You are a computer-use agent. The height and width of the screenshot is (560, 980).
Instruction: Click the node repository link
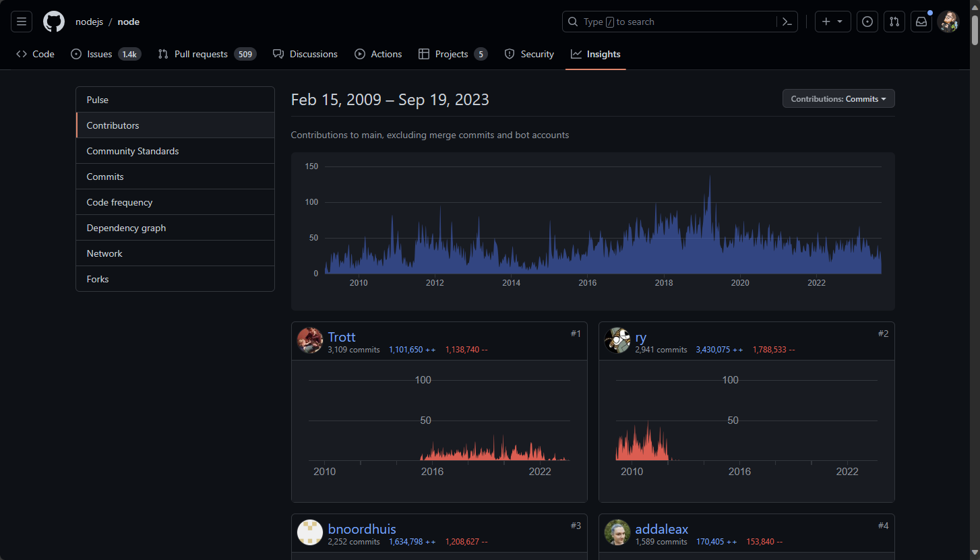[x=129, y=22]
